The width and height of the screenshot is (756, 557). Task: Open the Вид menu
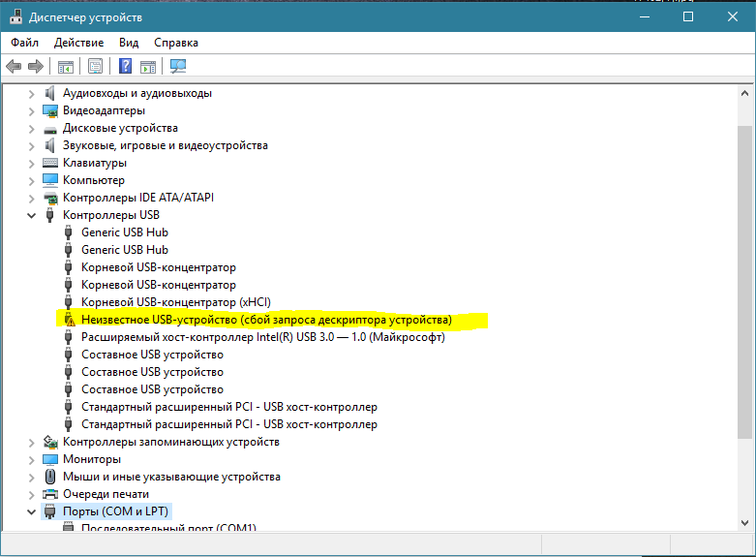pyautogui.click(x=129, y=43)
